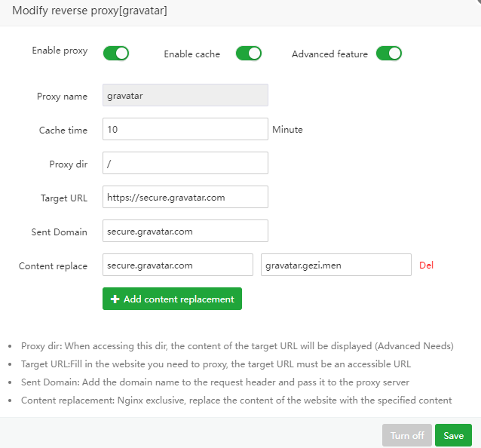The width and height of the screenshot is (481, 448).
Task: Click the Proxy name field with gravatar
Action: click(185, 96)
